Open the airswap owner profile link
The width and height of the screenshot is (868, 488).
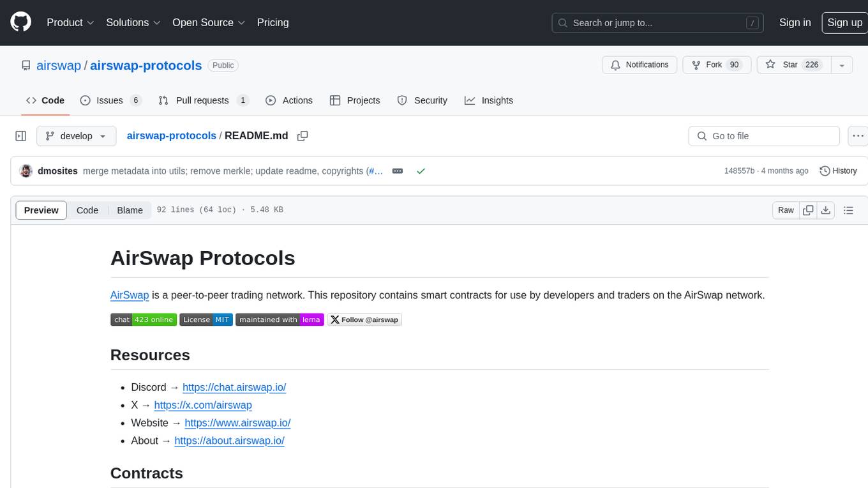pyautogui.click(x=59, y=66)
